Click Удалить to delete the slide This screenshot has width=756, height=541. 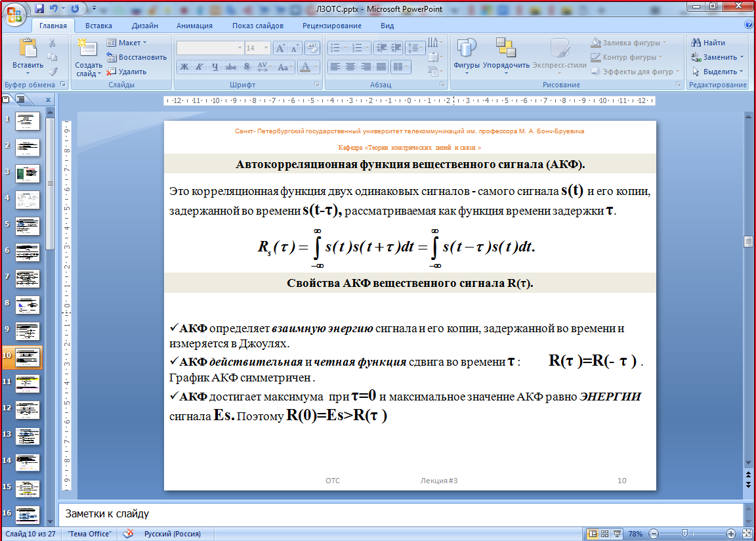coord(127,72)
